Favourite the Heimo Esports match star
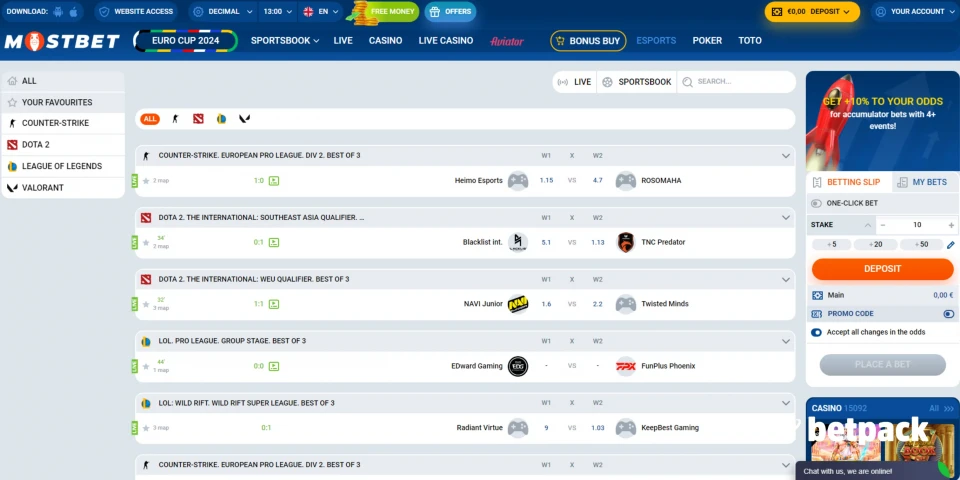This screenshot has width=960, height=480. [146, 181]
